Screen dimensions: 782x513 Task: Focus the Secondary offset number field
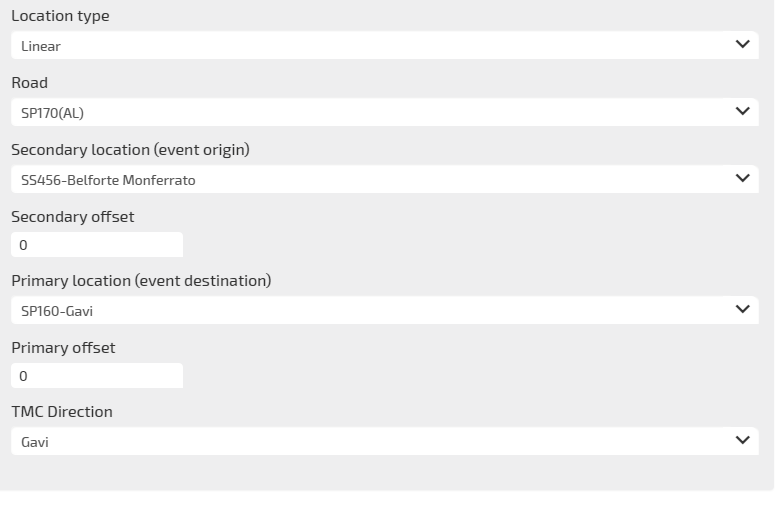tap(96, 245)
